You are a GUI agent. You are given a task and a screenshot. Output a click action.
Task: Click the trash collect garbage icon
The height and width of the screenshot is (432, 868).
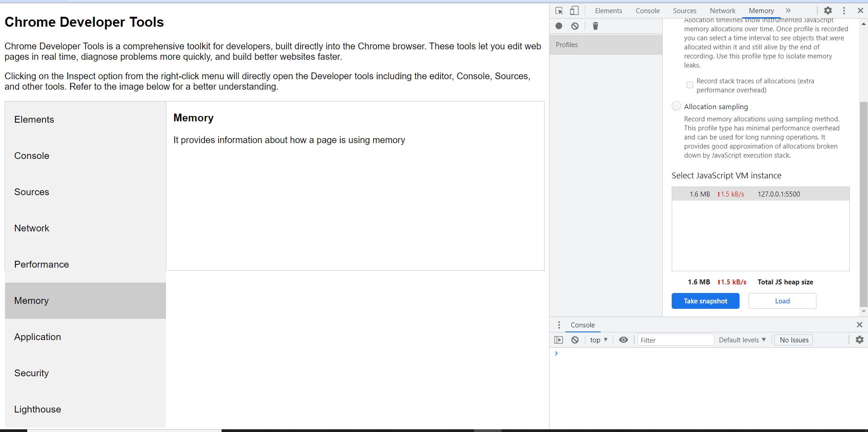pos(595,26)
